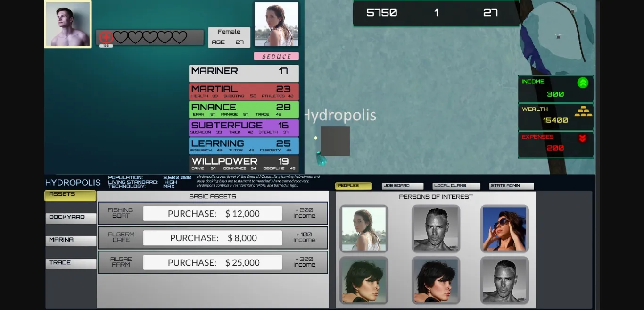Click the first empty heart icon

click(x=121, y=37)
